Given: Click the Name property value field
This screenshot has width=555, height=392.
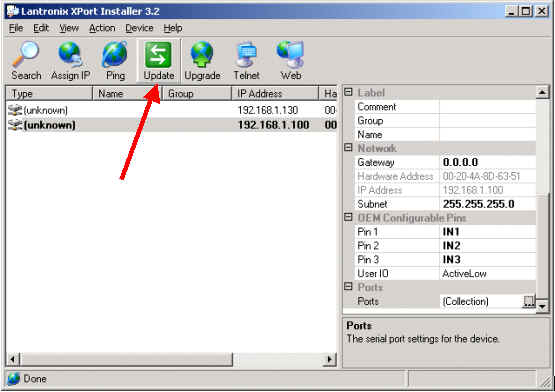Looking at the screenshot, I should tap(487, 135).
